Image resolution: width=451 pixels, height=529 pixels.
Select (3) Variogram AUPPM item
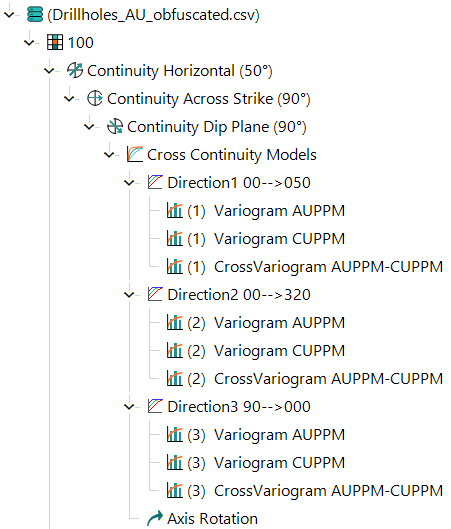[x=256, y=435]
